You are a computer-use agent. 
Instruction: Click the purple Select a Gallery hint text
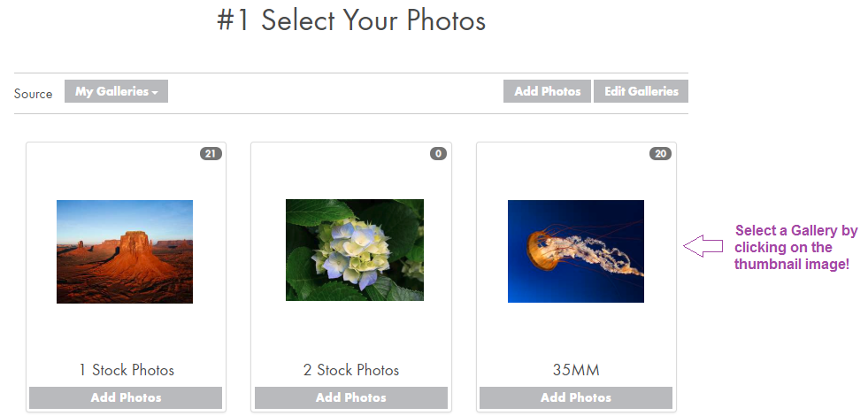pyautogui.click(x=795, y=247)
